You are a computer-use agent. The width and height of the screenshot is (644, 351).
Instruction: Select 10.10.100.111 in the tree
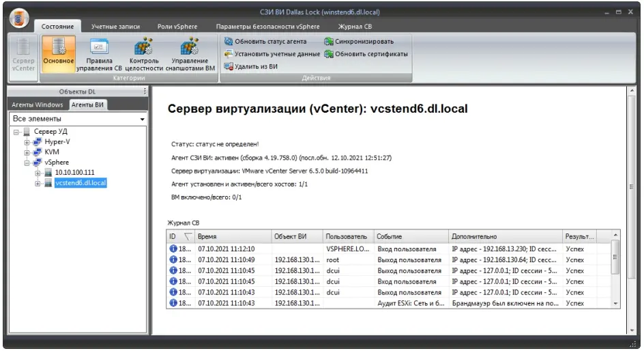coord(75,173)
